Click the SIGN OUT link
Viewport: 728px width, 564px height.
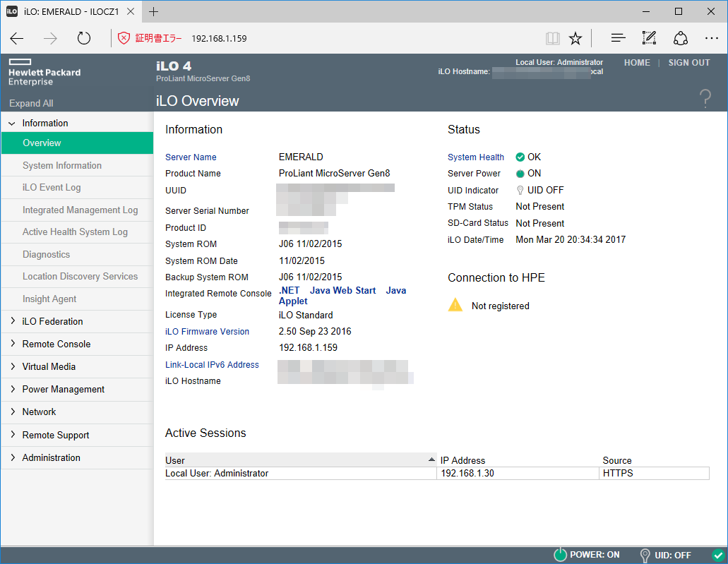688,63
